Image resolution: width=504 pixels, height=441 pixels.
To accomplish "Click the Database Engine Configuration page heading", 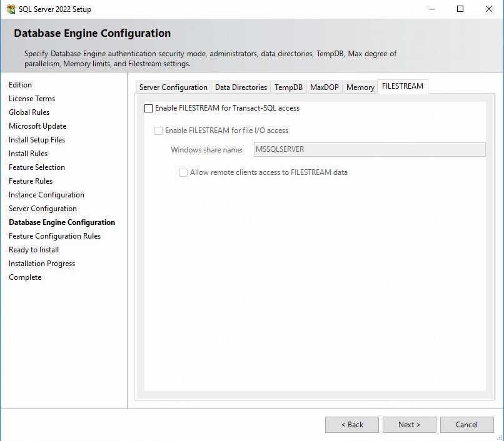I will [93, 33].
